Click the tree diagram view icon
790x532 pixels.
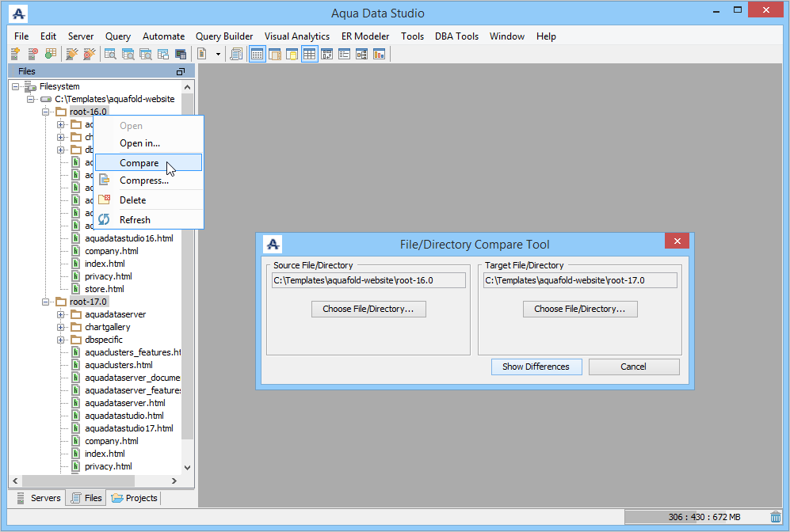pyautogui.click(x=362, y=54)
